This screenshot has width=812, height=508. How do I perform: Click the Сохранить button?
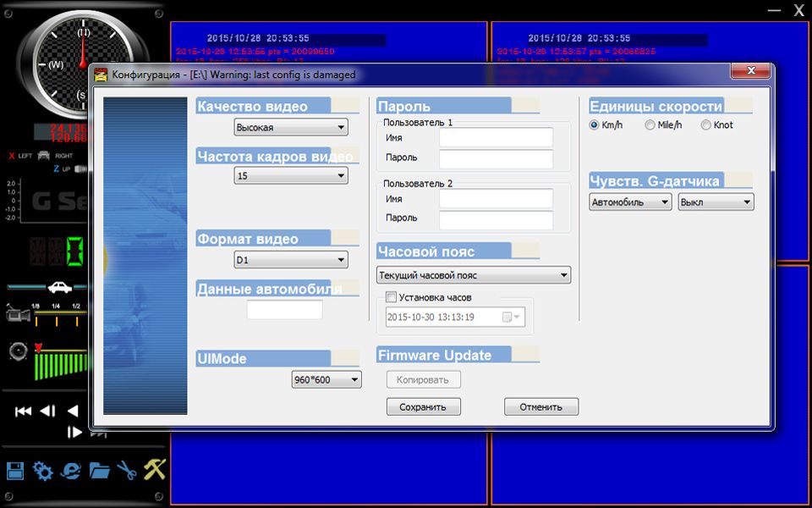click(x=423, y=406)
